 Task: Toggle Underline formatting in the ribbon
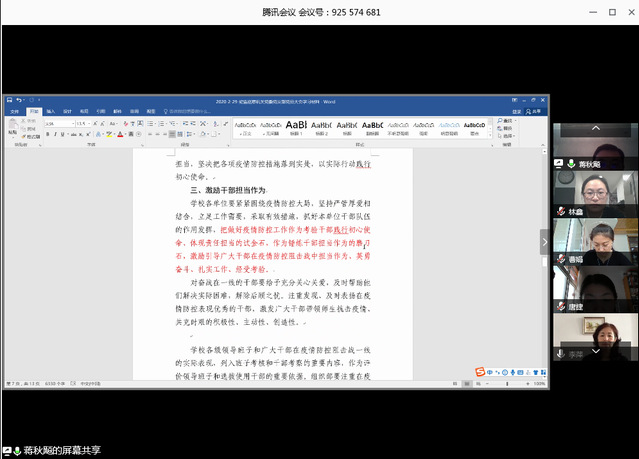62,132
